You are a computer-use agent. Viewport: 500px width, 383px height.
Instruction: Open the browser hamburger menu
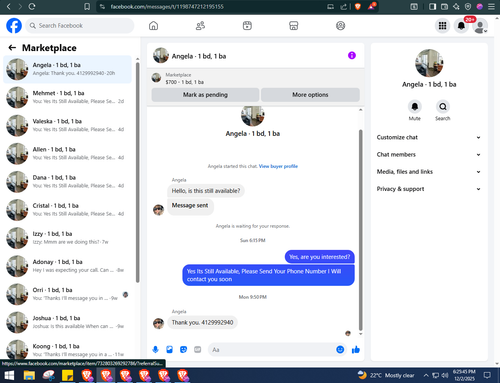point(491,6)
